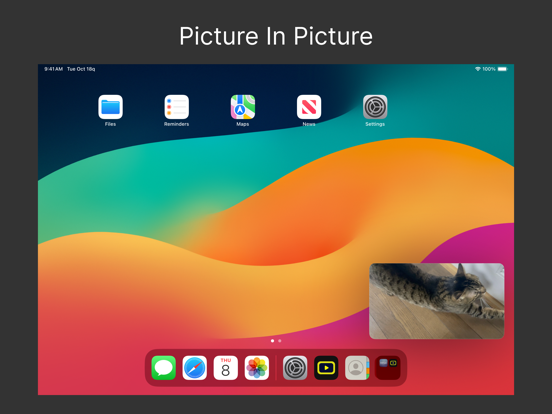Viewport: 552px width, 414px height.
Task: Tap the Tue Oct 18 date text
Action: pos(81,69)
